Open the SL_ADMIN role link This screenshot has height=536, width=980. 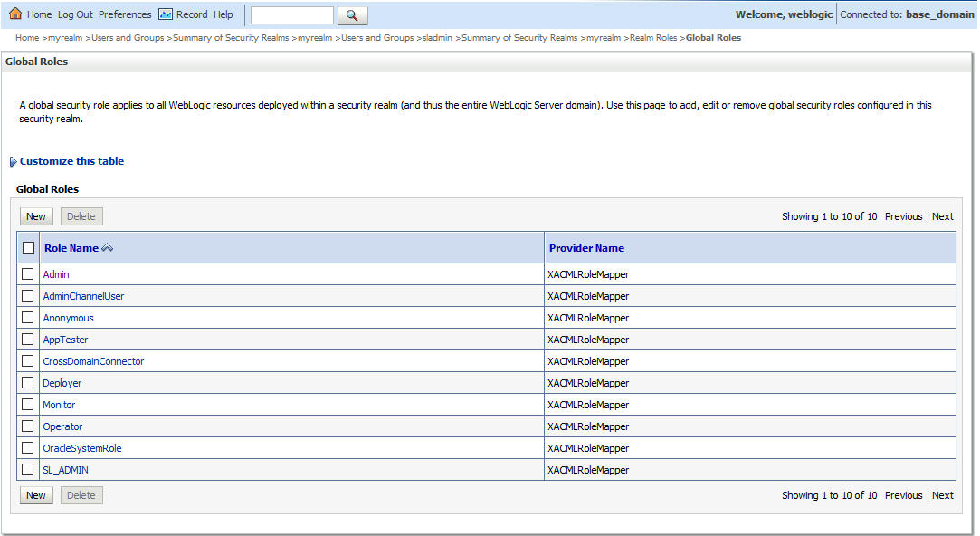point(65,470)
